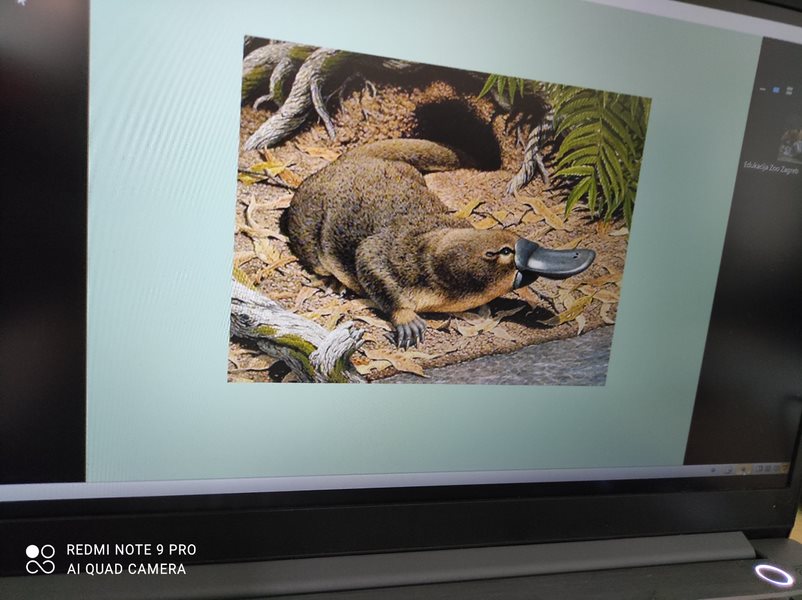Hide thumbnail video using the dash icon
The image size is (802, 600).
coord(763,90)
